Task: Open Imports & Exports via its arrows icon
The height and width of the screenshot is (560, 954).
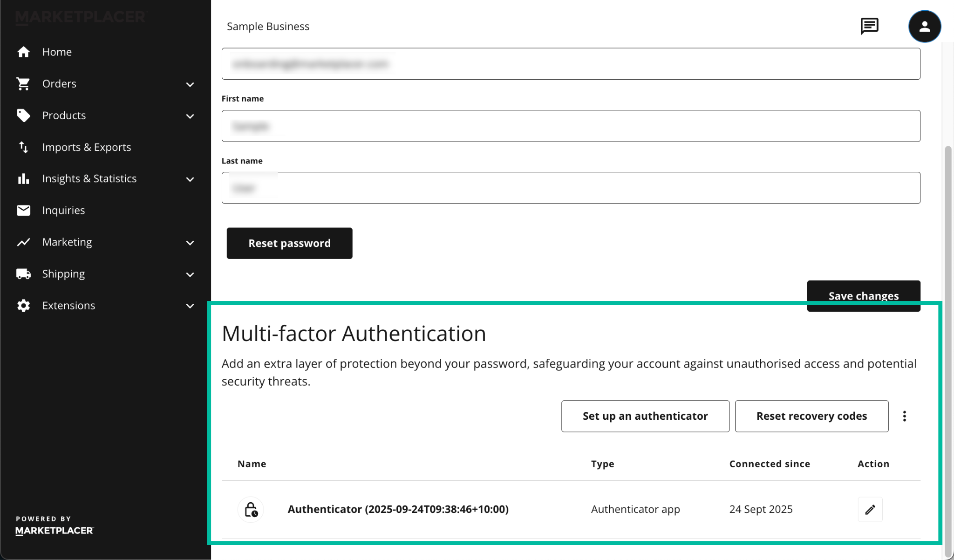Action: (x=23, y=147)
